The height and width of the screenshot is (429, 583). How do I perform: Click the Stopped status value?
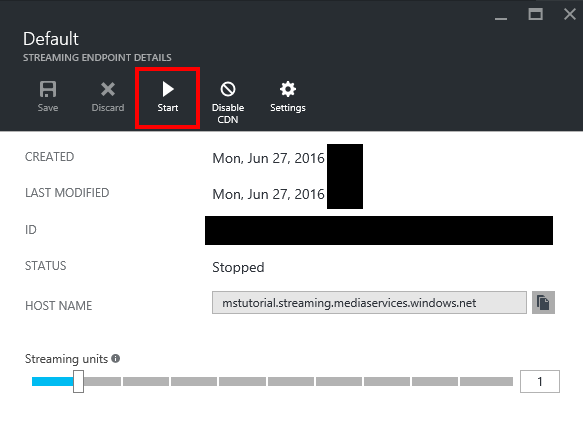coord(238,267)
